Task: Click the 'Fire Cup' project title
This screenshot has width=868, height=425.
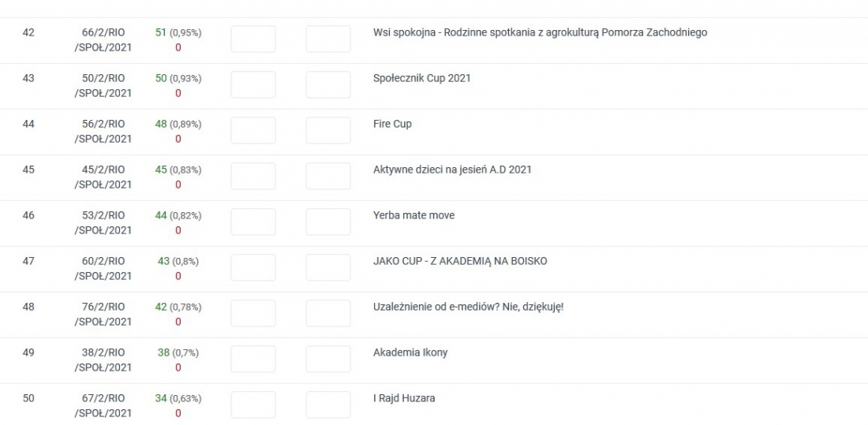Action: (392, 124)
